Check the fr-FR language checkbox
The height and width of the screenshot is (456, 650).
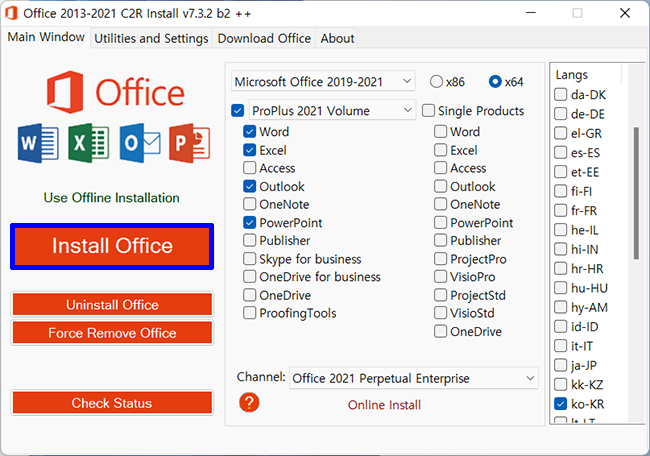(x=560, y=211)
